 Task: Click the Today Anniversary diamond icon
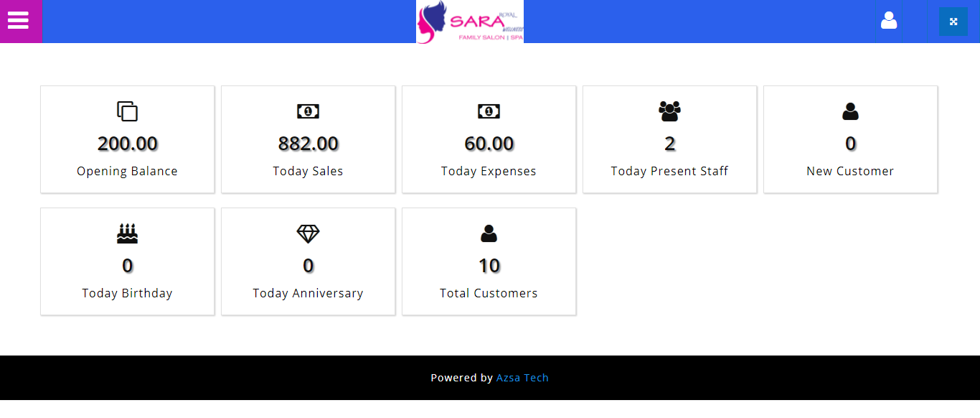tap(308, 233)
